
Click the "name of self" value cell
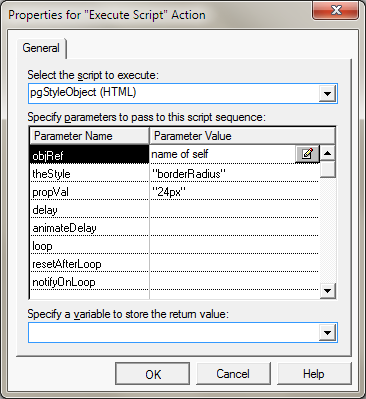(x=223, y=154)
